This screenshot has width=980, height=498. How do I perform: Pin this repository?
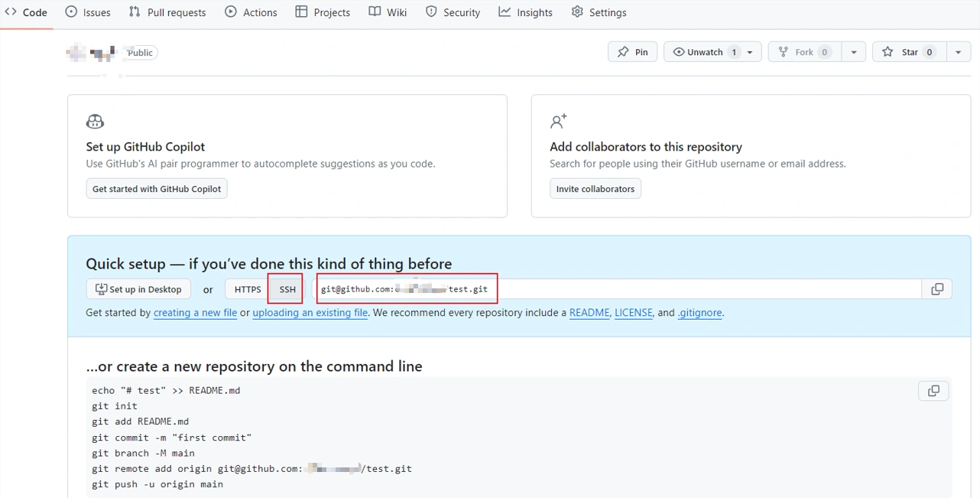[x=632, y=52]
